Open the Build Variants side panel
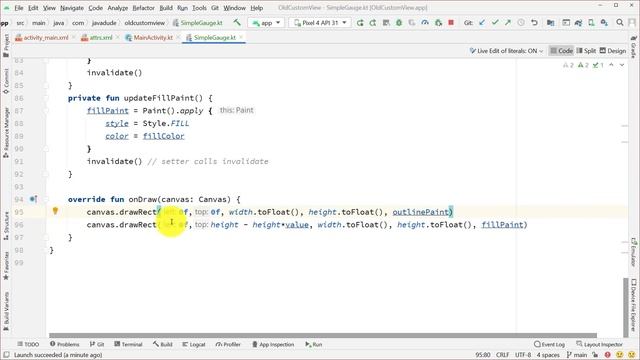 click(6, 311)
